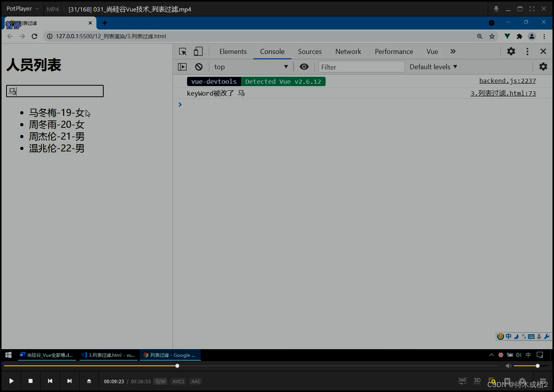The image size is (554, 392).
Task: Open console settings gear icon
Action: click(x=543, y=67)
